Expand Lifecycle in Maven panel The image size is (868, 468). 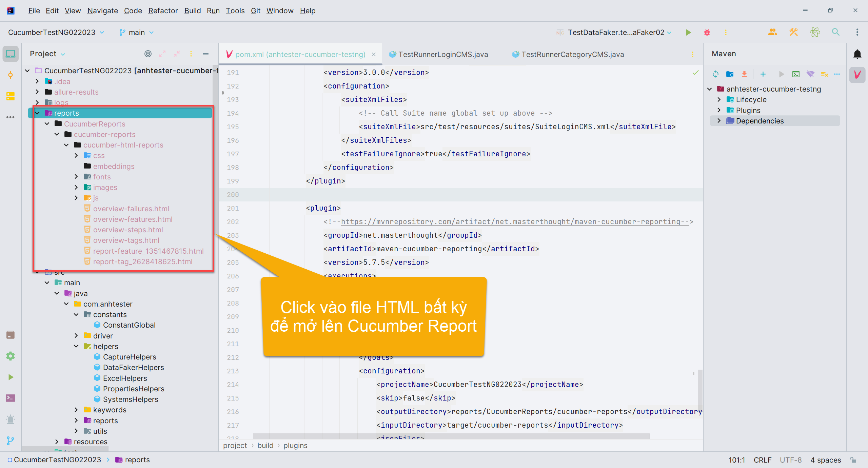click(719, 99)
